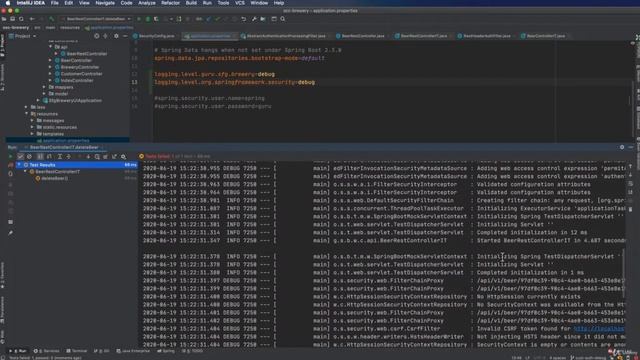The image size is (640, 360).
Task: Click Expand All icon in Project panel header
Action: [x=106, y=36]
